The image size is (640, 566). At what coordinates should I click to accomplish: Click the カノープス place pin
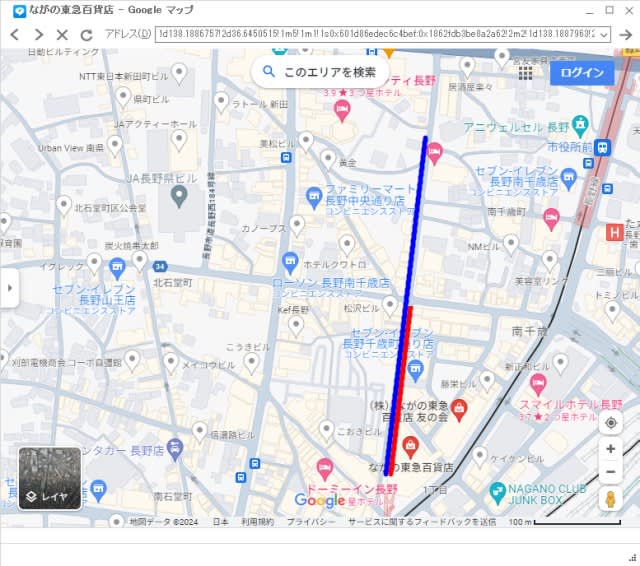(x=297, y=226)
